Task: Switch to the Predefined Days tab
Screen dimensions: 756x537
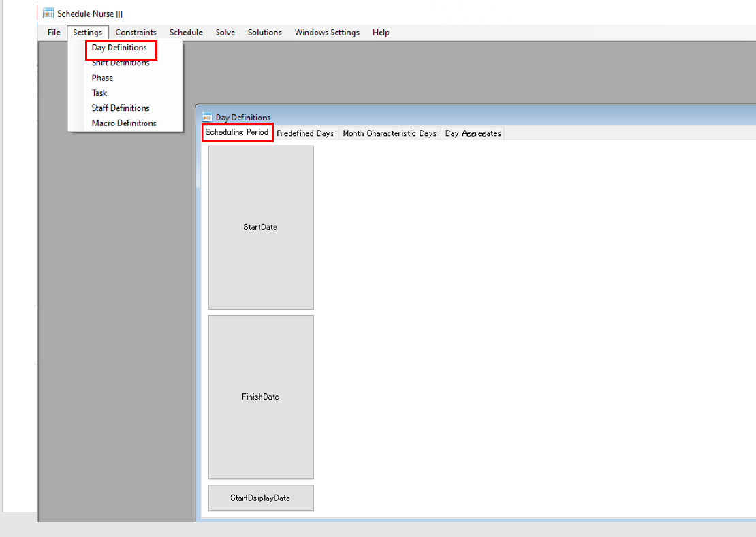Action: [305, 133]
